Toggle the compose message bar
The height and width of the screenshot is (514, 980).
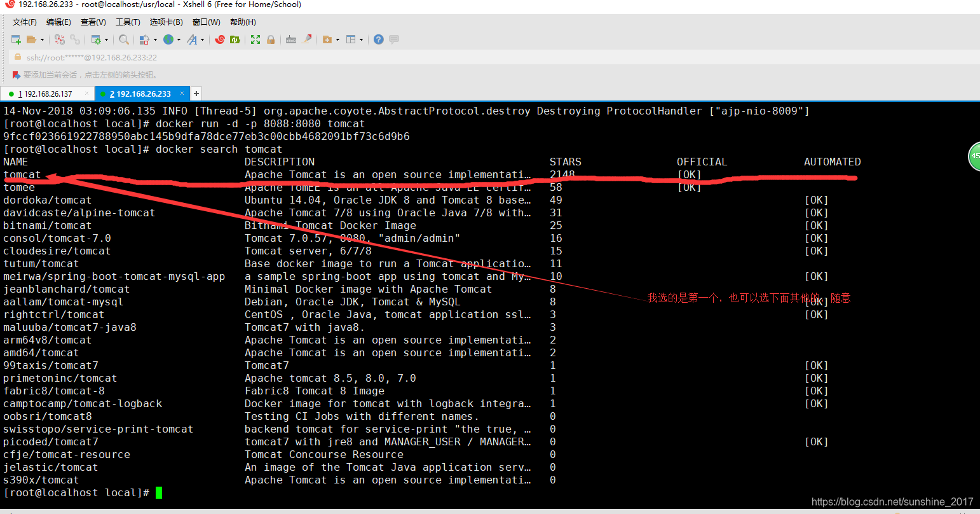click(x=393, y=39)
